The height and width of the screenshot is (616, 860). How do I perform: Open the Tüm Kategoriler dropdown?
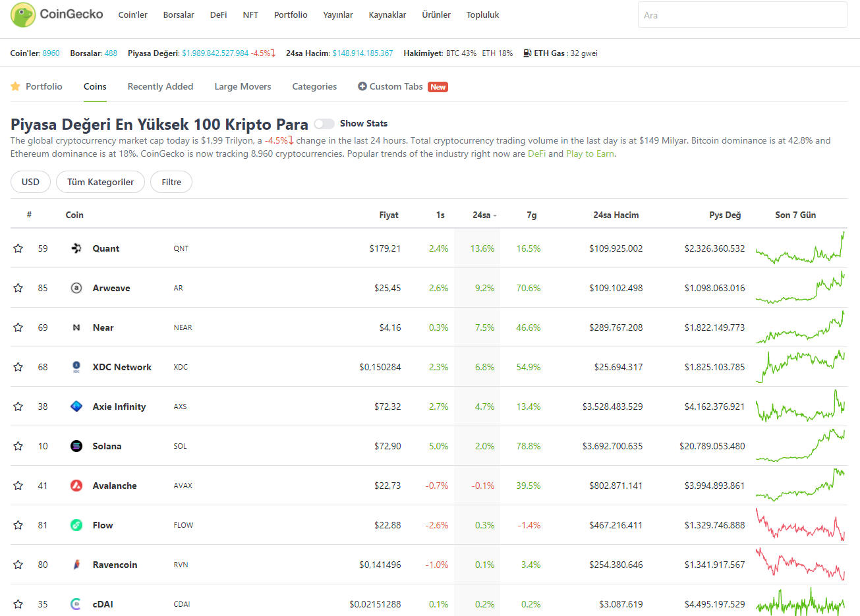tap(100, 182)
